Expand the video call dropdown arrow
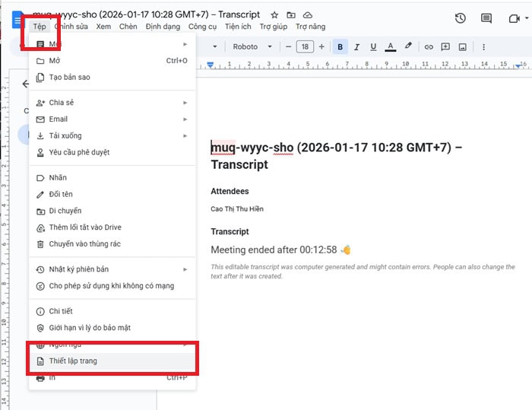Image resolution: width=532 pixels, height=410 pixels. (x=527, y=18)
